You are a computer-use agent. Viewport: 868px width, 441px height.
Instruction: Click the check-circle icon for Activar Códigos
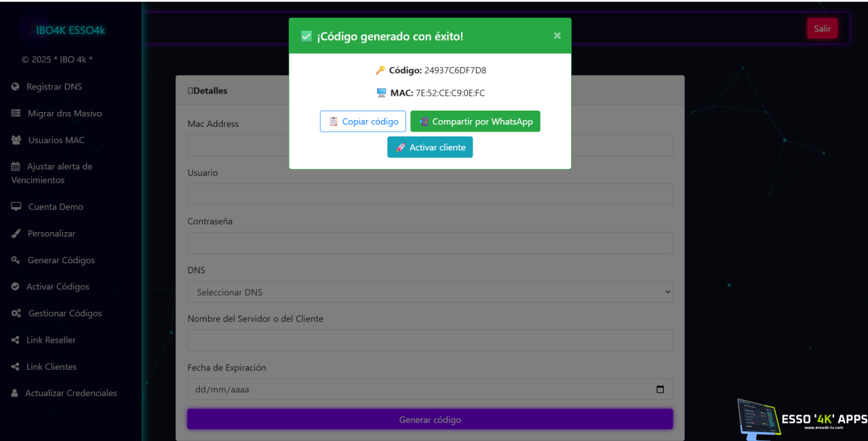point(16,287)
